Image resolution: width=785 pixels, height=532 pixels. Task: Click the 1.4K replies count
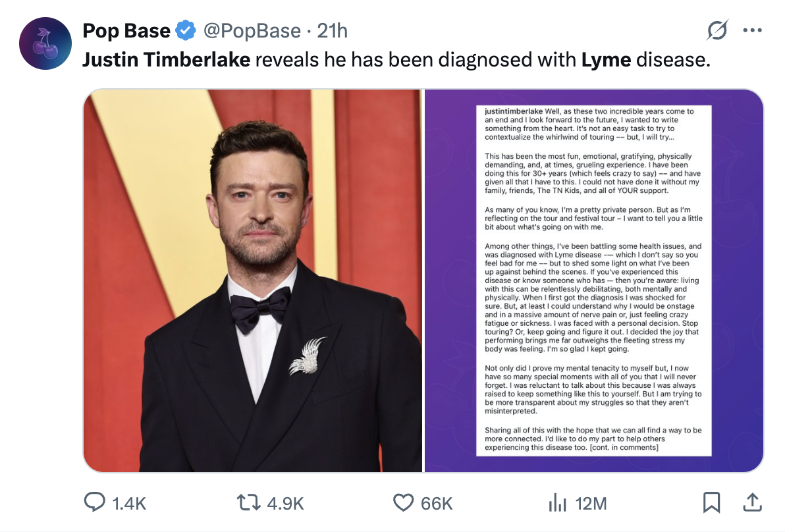coord(129,504)
